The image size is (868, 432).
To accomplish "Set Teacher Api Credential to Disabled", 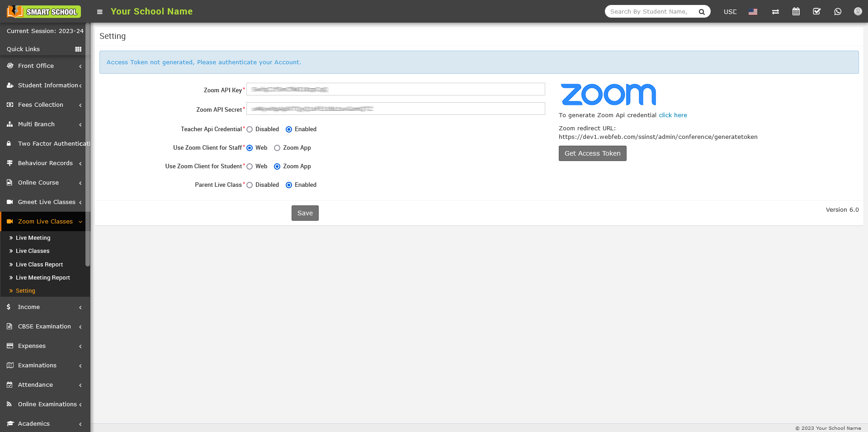I will (x=250, y=129).
